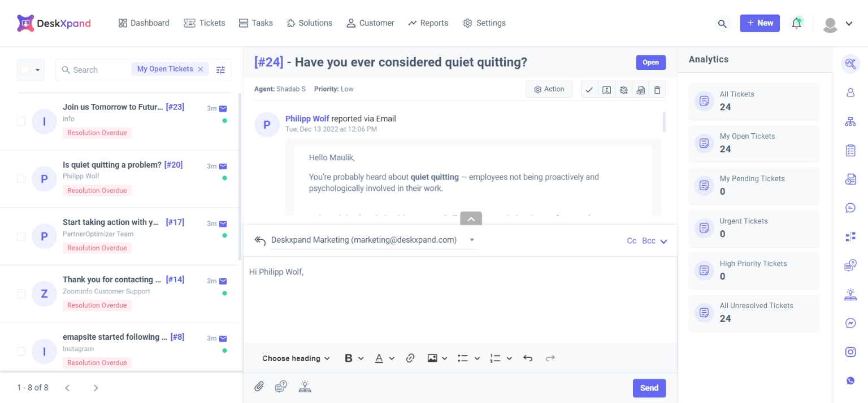Click the filter sliders icon beside search
Image resolution: width=868 pixels, height=403 pixels.
[x=220, y=70]
